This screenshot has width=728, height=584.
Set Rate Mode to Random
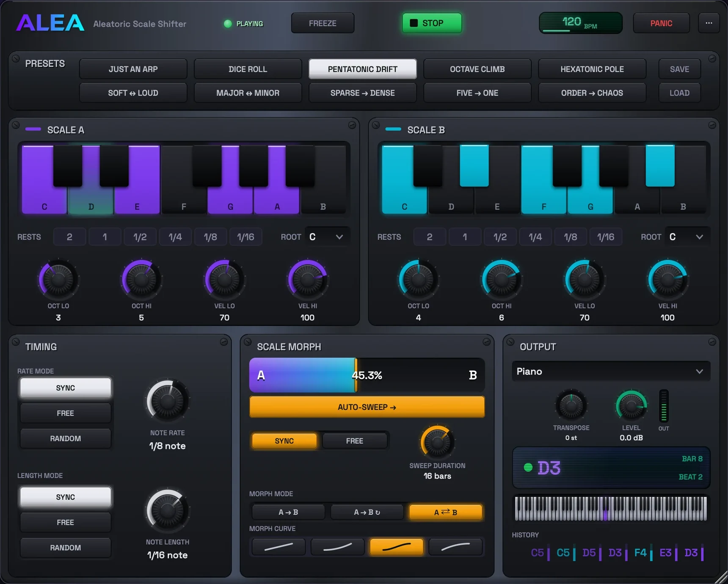tap(66, 438)
